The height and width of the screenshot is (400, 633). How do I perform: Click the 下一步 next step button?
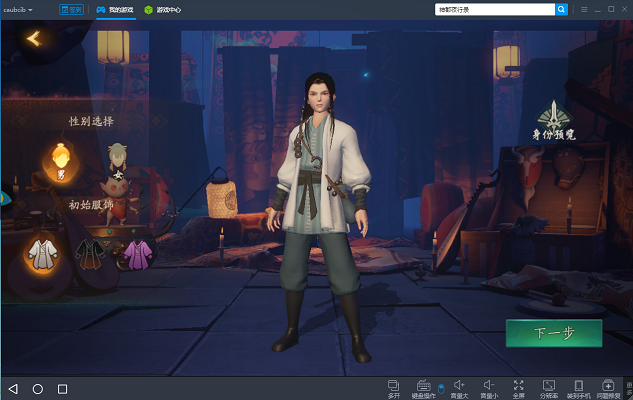click(x=554, y=333)
